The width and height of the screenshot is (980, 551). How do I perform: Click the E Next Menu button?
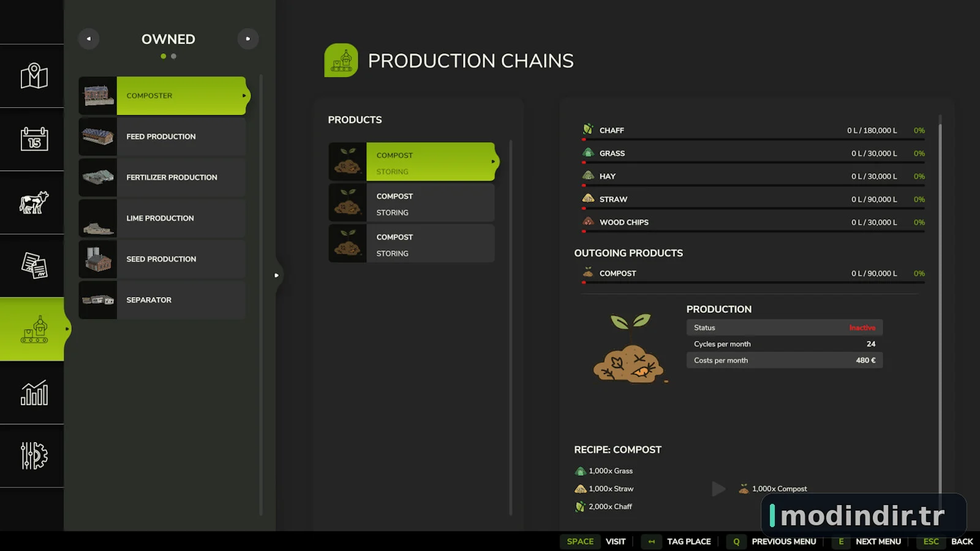(x=867, y=541)
